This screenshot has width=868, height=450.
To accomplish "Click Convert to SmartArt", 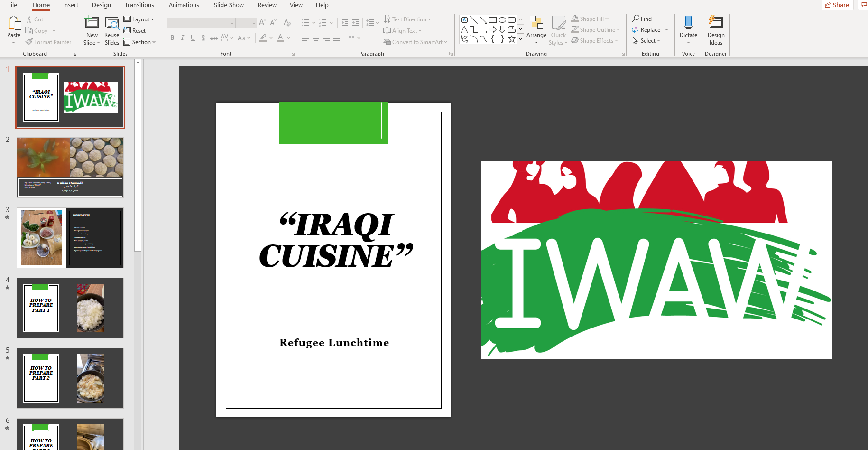I will (x=416, y=42).
